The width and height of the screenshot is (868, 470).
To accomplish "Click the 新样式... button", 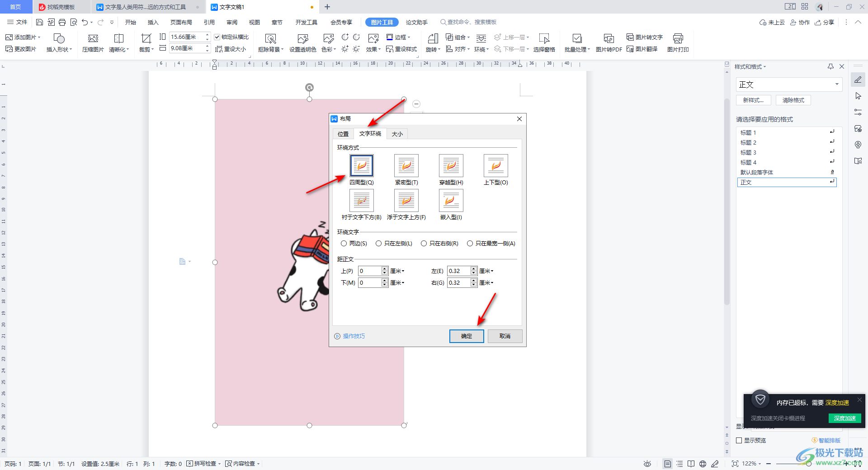I will [754, 100].
